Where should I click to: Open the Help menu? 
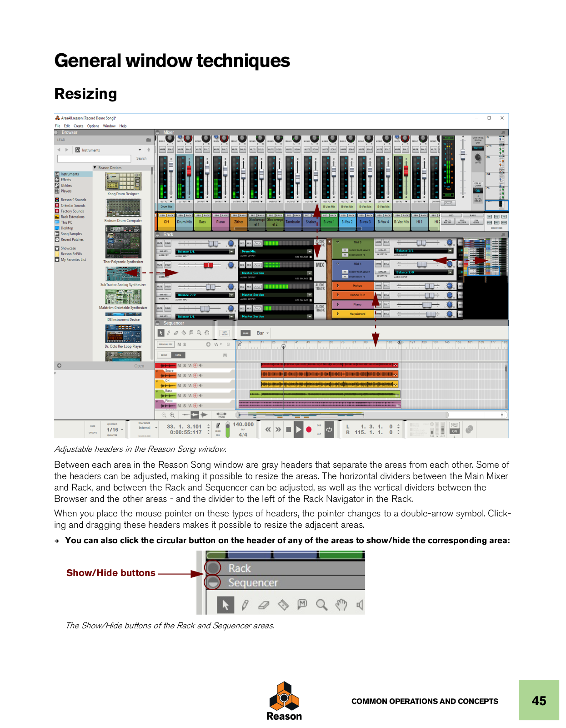coord(123,126)
